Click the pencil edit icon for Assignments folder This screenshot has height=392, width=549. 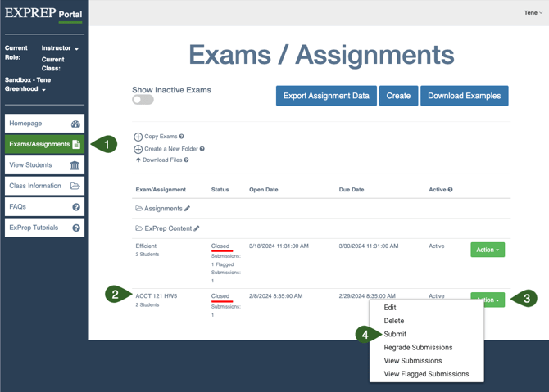click(x=188, y=209)
